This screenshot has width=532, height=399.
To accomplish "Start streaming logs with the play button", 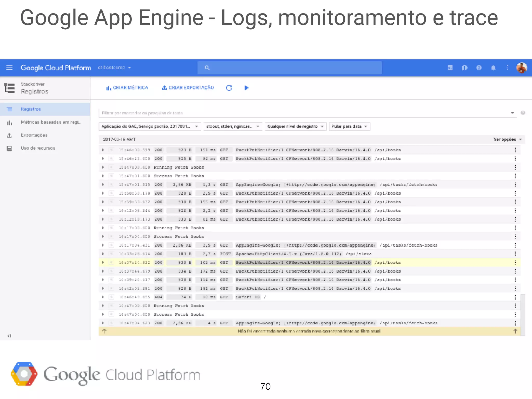I will click(x=247, y=88).
